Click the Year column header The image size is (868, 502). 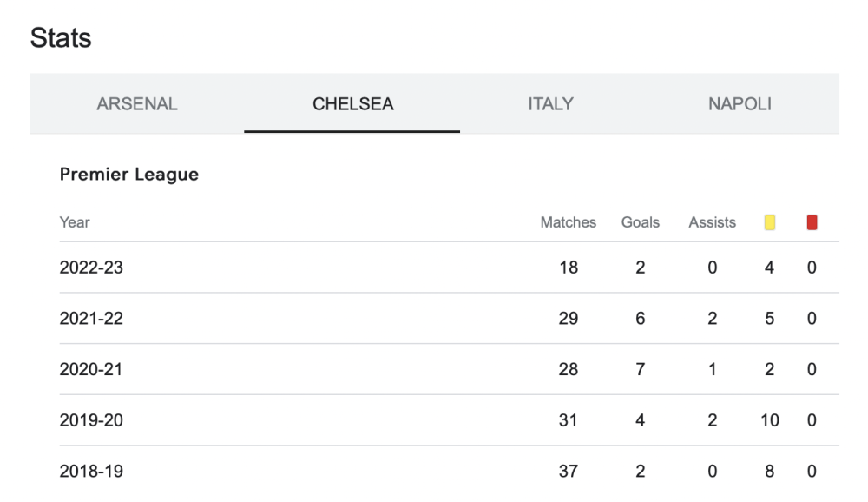[74, 222]
